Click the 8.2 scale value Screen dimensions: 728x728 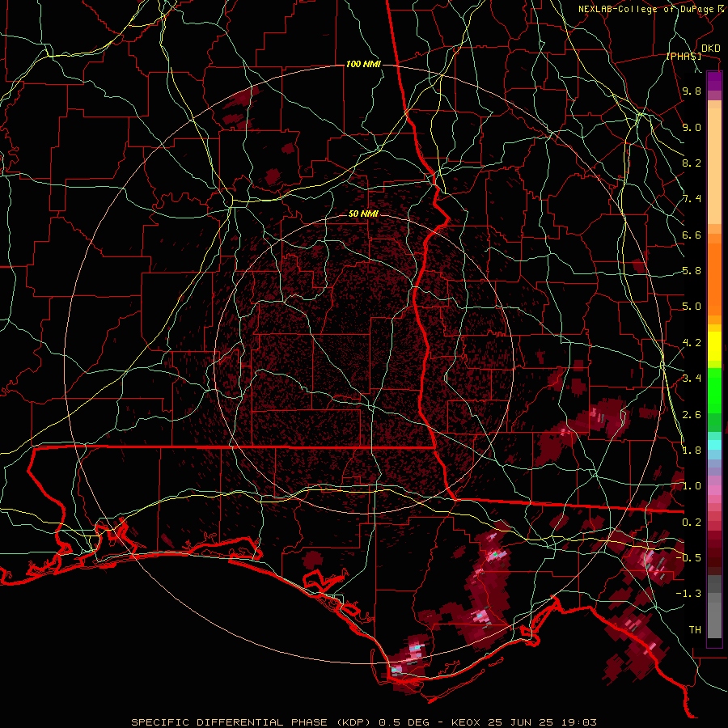pyautogui.click(x=692, y=163)
